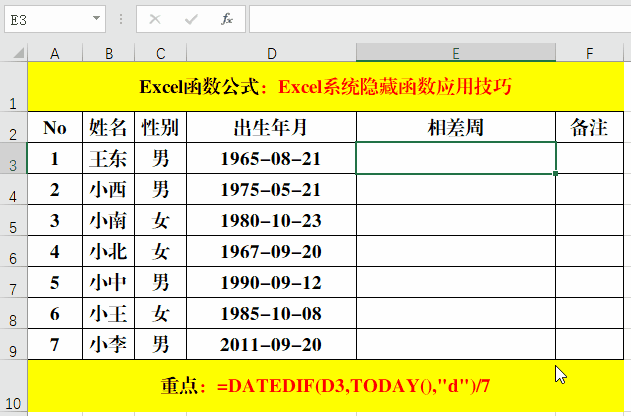Click the date cell '1975-05-21'
The height and width of the screenshot is (416, 631).
pos(272,189)
